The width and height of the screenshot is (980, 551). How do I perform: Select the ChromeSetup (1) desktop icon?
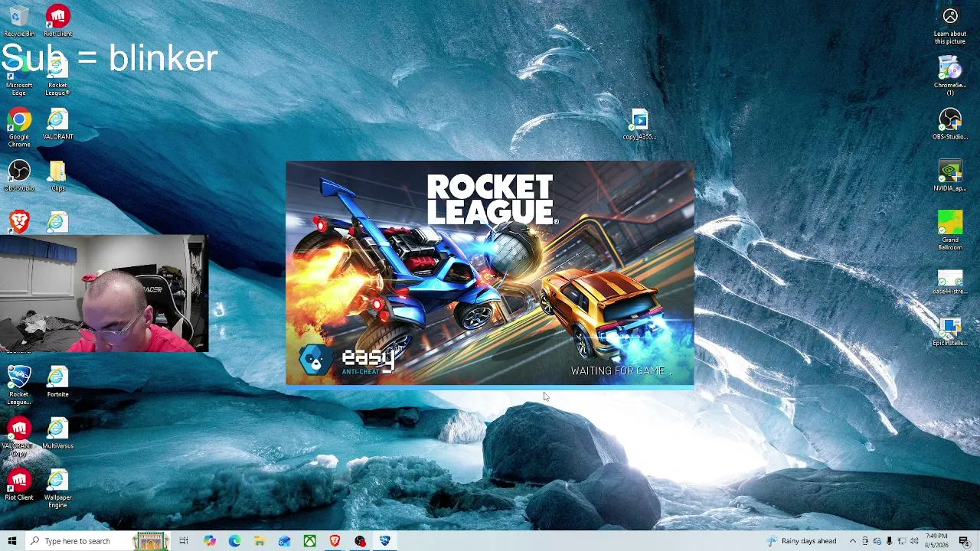point(950,76)
